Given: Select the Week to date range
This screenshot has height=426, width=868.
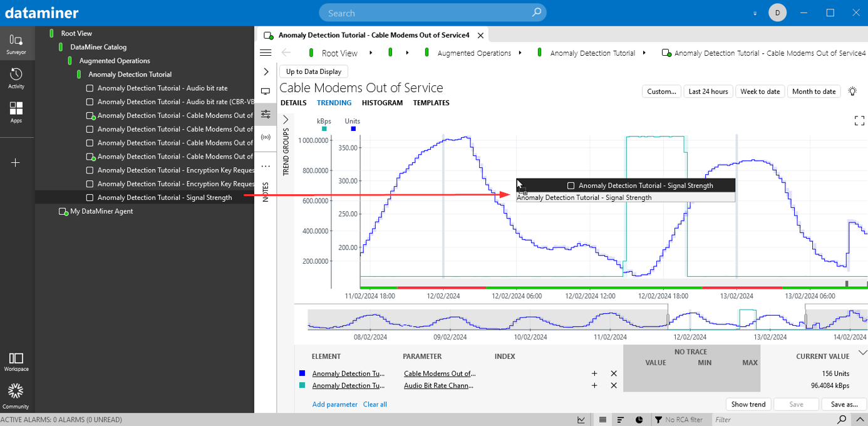Looking at the screenshot, I should point(760,91).
